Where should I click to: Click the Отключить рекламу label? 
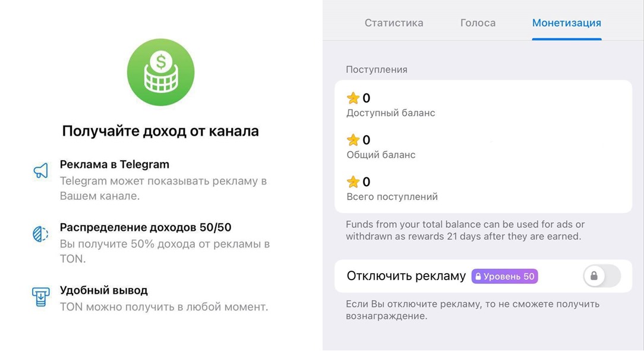[406, 275]
